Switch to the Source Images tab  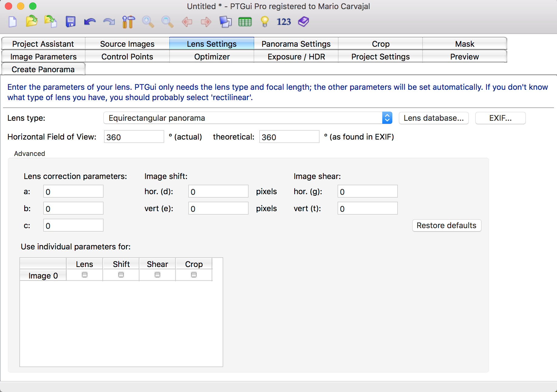point(127,44)
